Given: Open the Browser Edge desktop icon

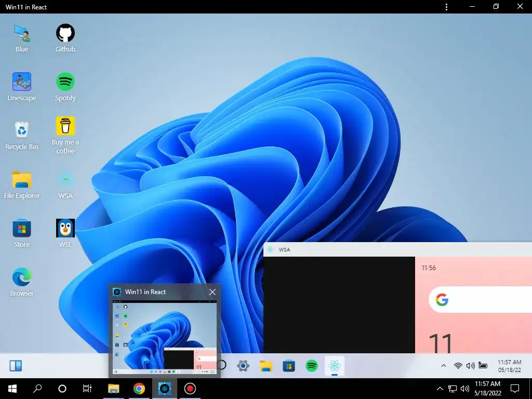Looking at the screenshot, I should [x=22, y=282].
